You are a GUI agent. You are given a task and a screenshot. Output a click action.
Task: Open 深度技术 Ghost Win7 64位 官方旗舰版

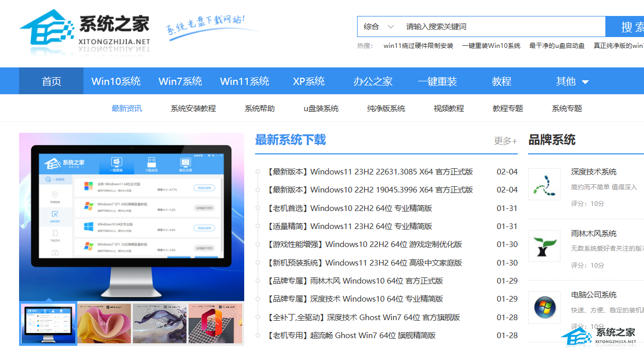coord(363,318)
